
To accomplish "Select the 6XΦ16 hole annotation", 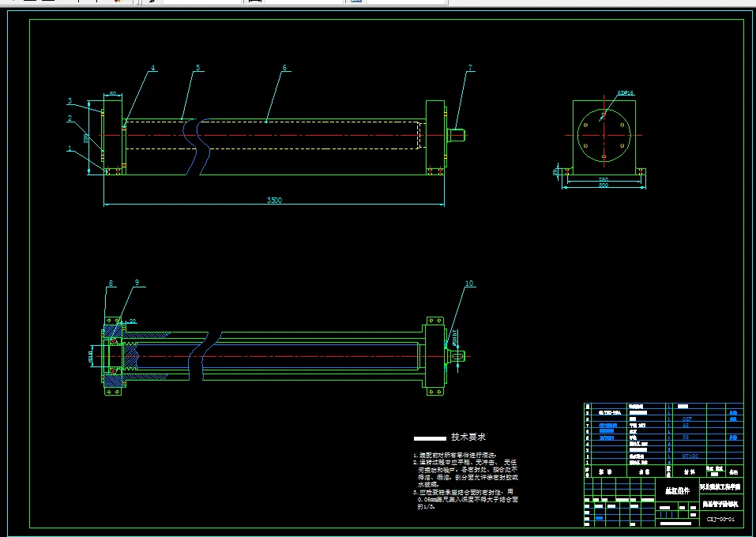I will [626, 92].
